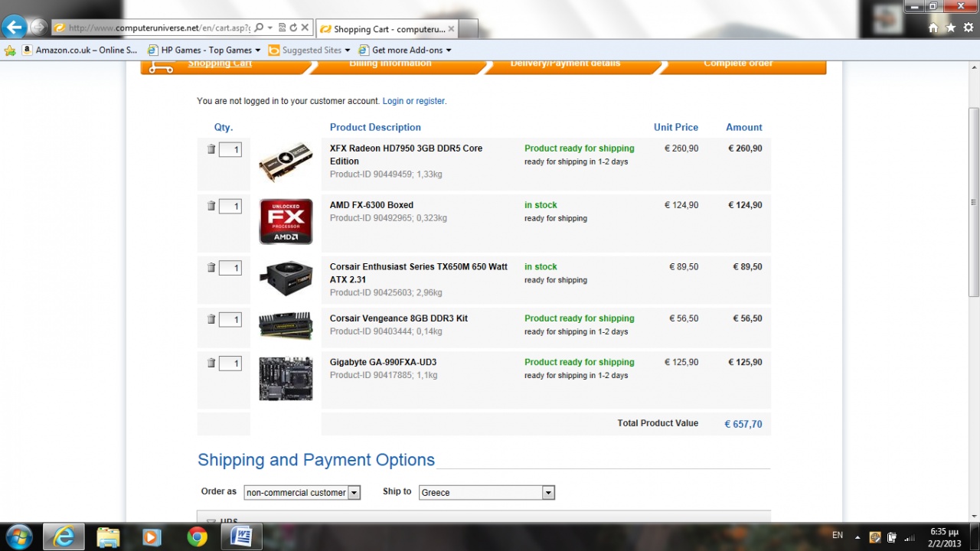Open the Gigabyte GA-990FXA-UD3 product link
This screenshot has height=551, width=980.
pyautogui.click(x=383, y=362)
